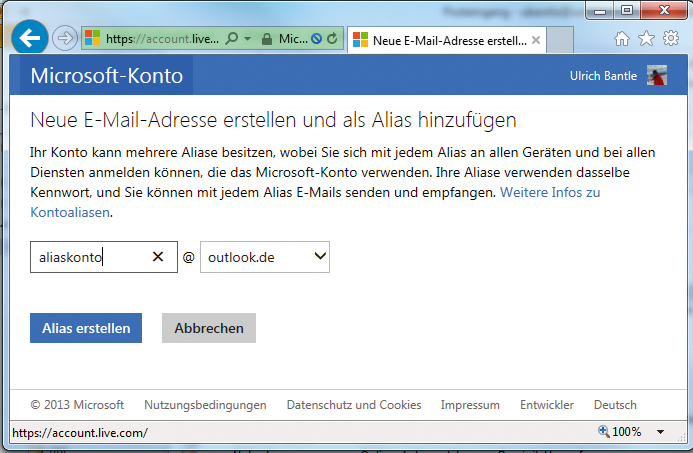The width and height of the screenshot is (693, 453).
Task: Follow Weitere Infos zu Kontoaliasen link
Action: pyautogui.click(x=315, y=202)
